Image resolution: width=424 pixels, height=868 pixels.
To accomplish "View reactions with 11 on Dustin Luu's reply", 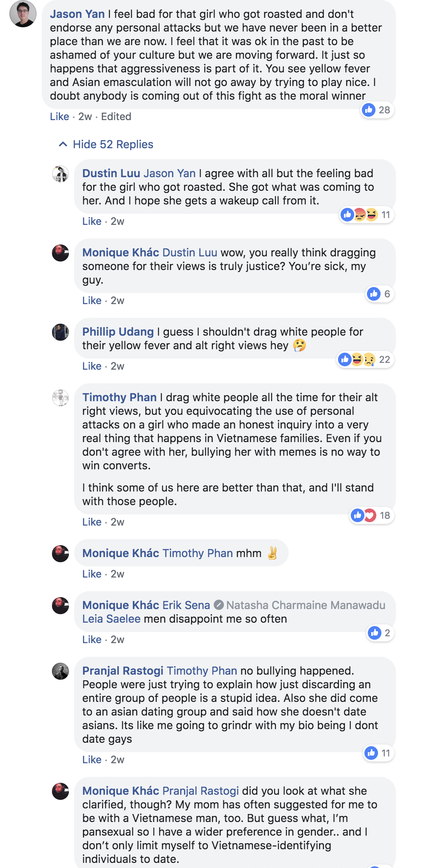I will tap(366, 215).
